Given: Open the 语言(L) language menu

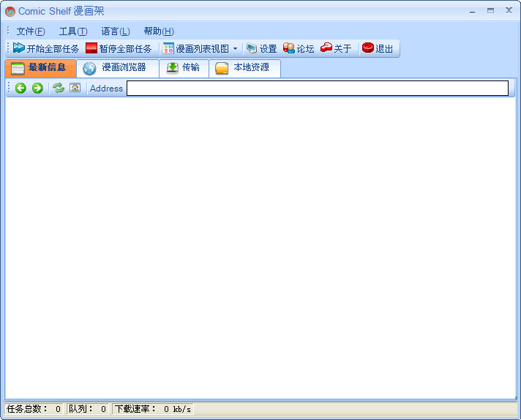Looking at the screenshot, I should 116,31.
